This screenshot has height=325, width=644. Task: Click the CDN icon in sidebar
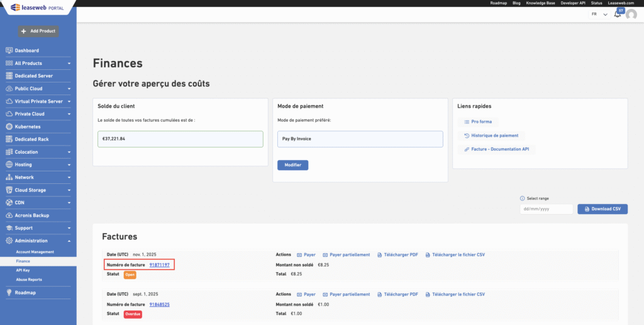pyautogui.click(x=9, y=202)
